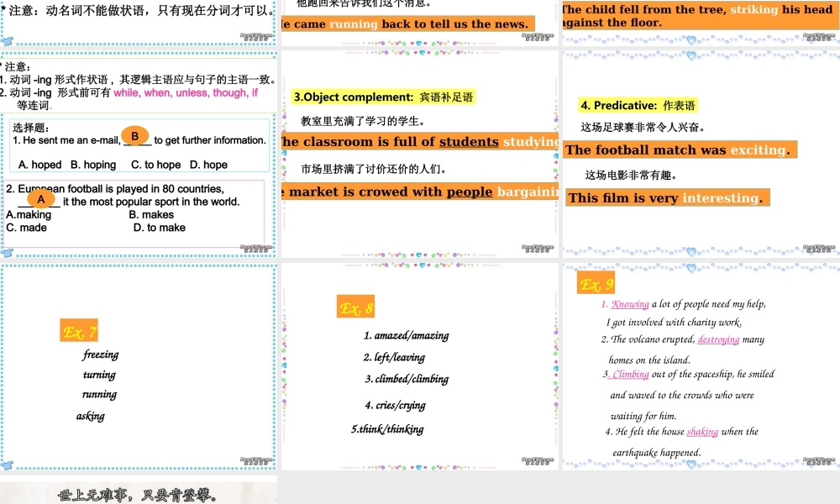Choose option 'B. hoping'
This screenshot has width=840, height=504.
coord(93,165)
